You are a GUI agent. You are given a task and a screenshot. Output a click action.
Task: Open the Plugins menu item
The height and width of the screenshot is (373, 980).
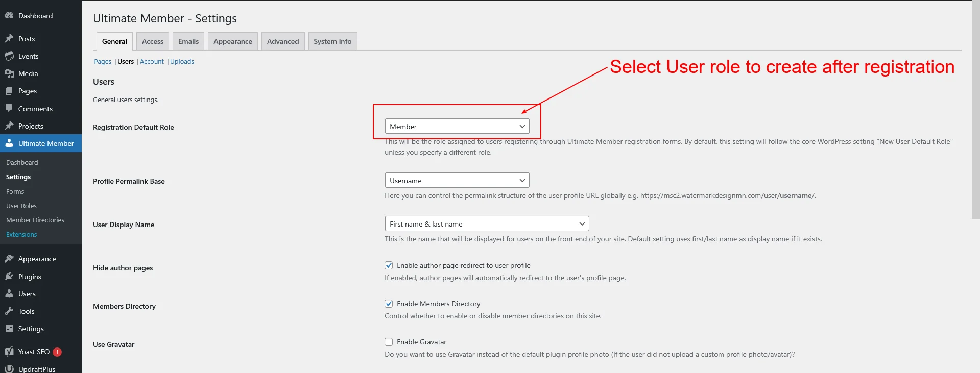(41, 277)
